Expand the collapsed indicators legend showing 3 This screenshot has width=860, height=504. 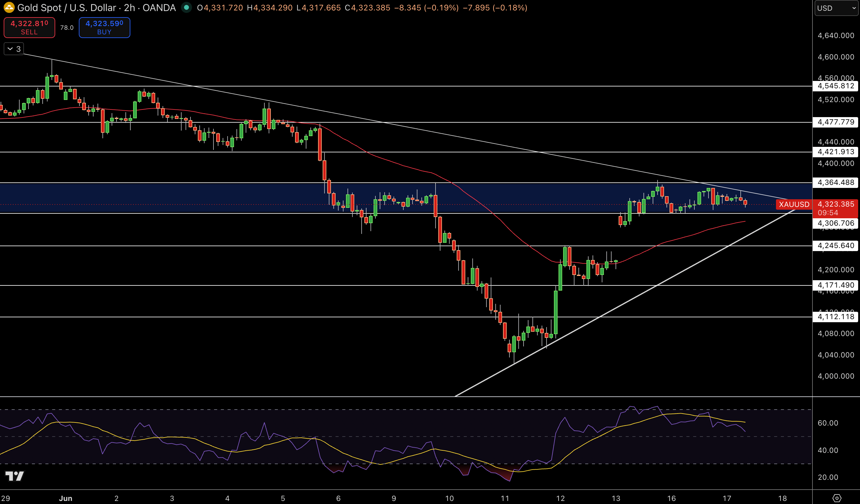tap(14, 49)
